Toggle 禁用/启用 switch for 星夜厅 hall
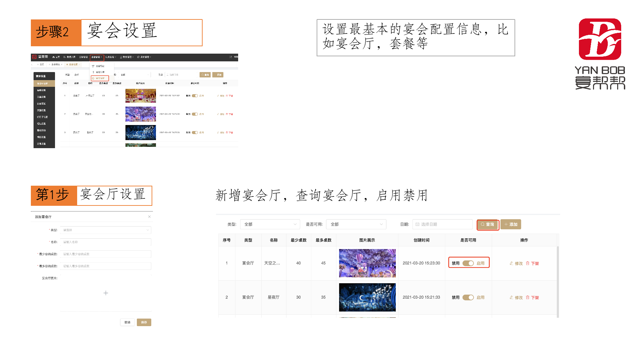The image size is (644, 362). tap(468, 298)
